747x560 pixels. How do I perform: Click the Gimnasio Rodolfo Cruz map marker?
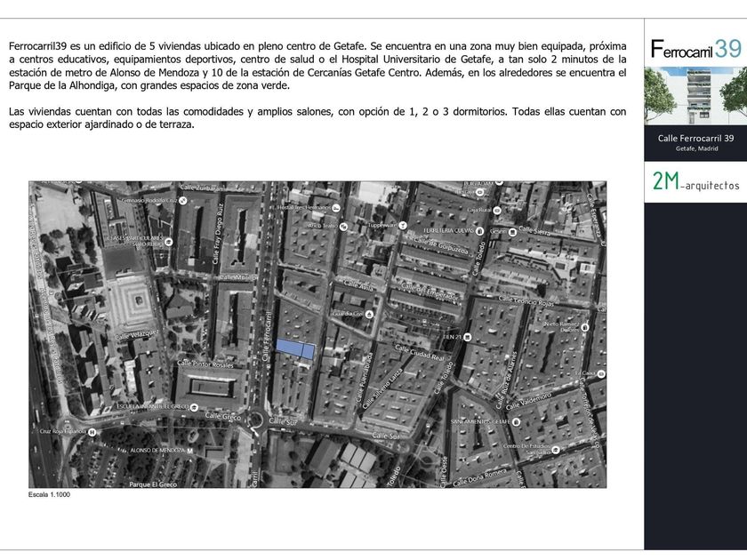coord(183,201)
